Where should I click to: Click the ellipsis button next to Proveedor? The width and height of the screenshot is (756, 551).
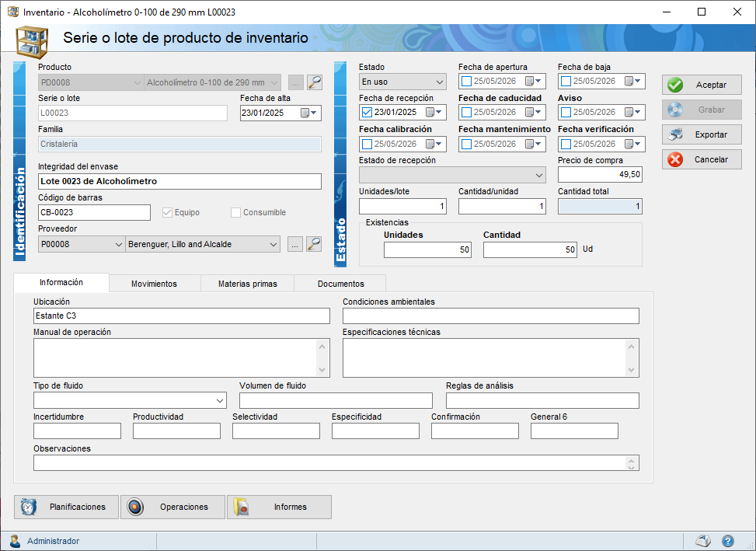click(295, 244)
